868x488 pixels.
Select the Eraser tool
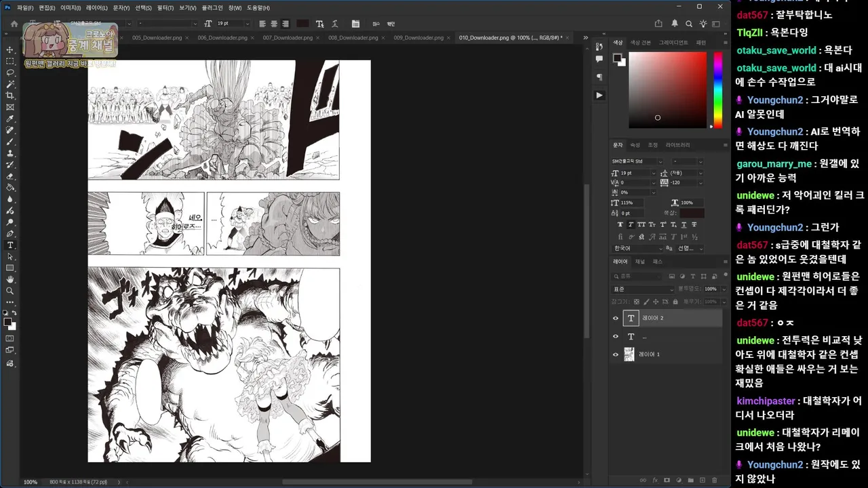pos(10,176)
